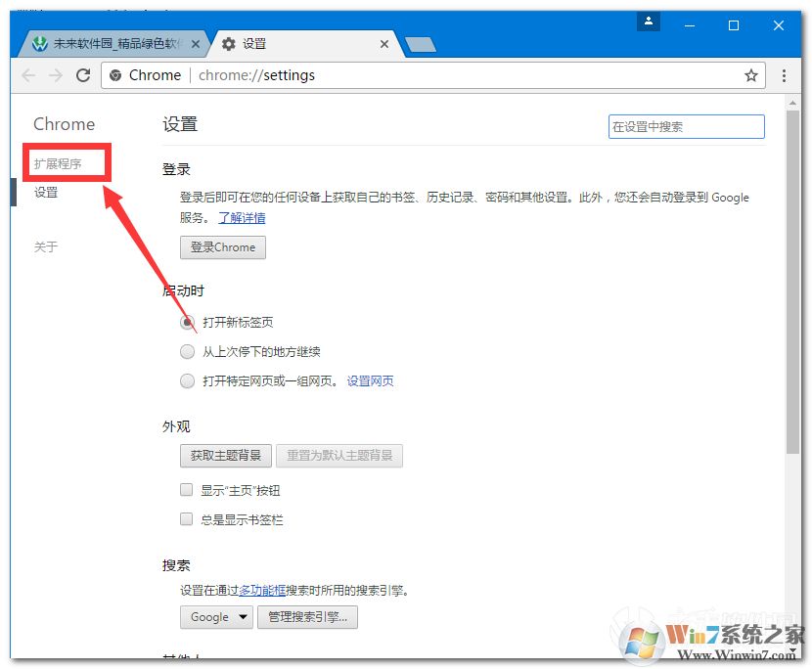The image size is (812, 669).
Task: Select 从上次停下的地方继续 radio option
Action: tap(187, 352)
